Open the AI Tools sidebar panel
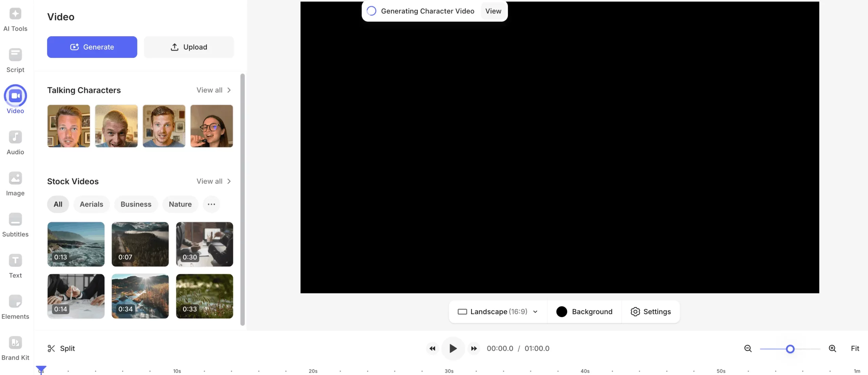 tap(15, 20)
